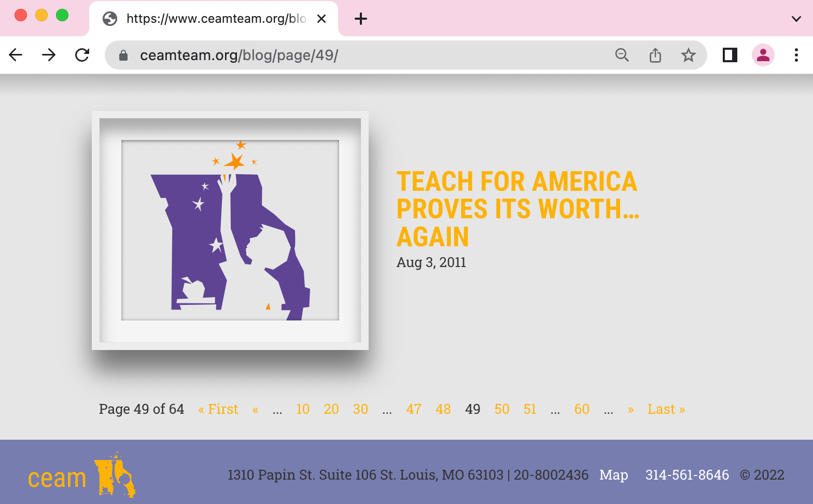
Task: Click the current page number 49
Action: (x=473, y=409)
